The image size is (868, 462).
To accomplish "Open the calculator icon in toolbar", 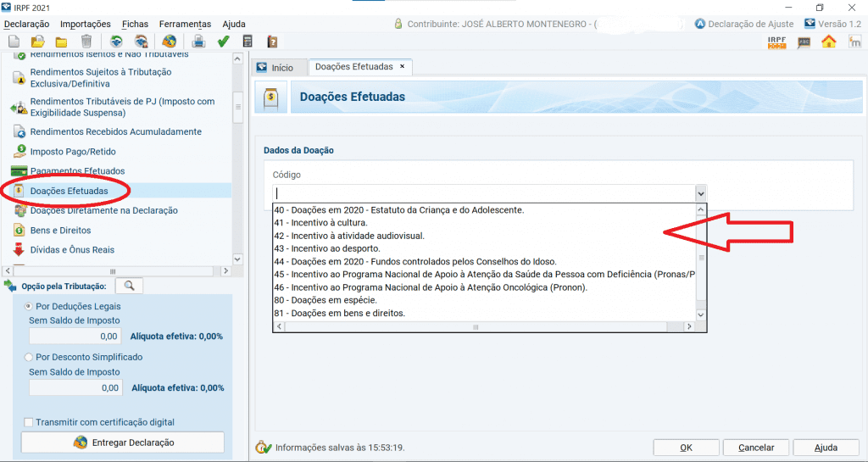I will [x=248, y=41].
